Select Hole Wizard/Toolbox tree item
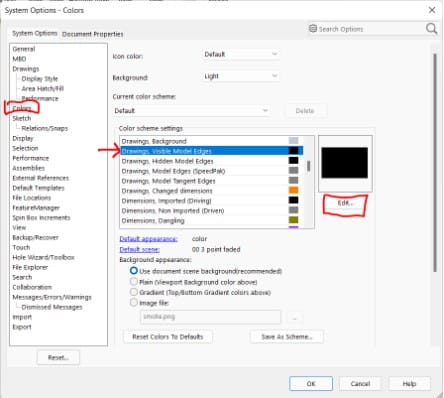 [x=43, y=257]
